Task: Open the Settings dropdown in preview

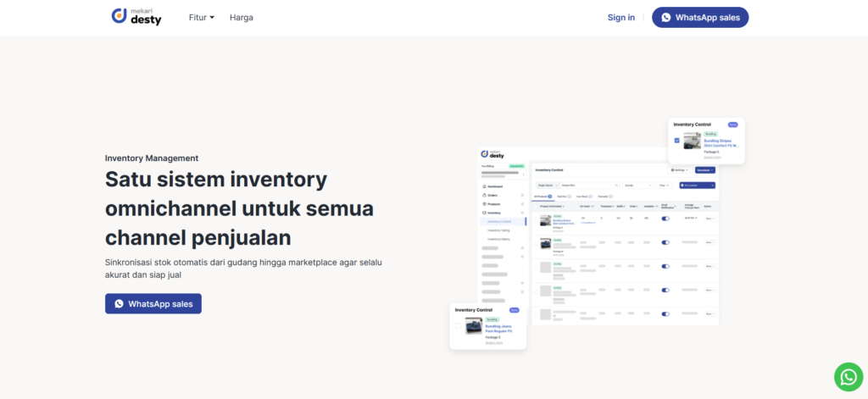Action: coord(680,170)
